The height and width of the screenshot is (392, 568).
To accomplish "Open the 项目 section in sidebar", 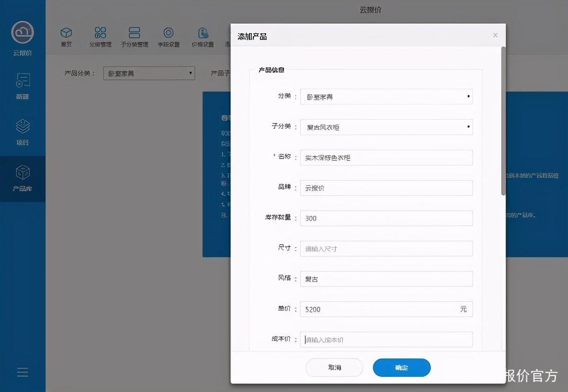I will coord(22,128).
